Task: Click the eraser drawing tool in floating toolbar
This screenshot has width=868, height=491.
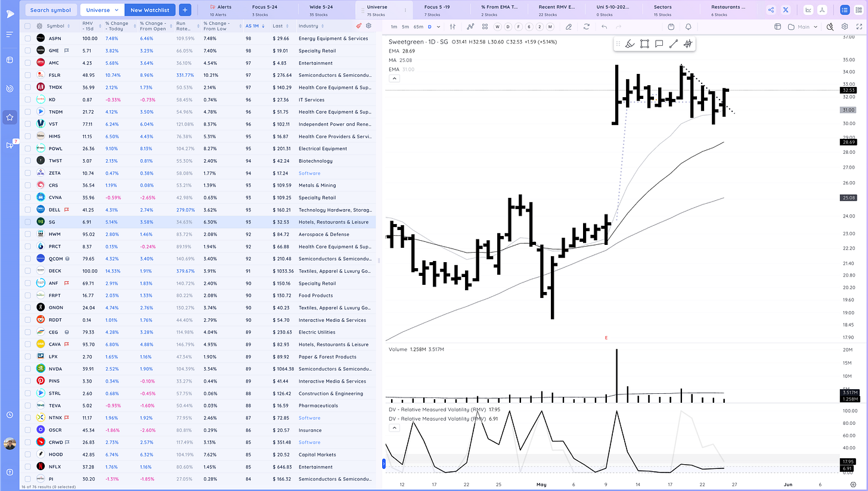Action: coord(630,43)
